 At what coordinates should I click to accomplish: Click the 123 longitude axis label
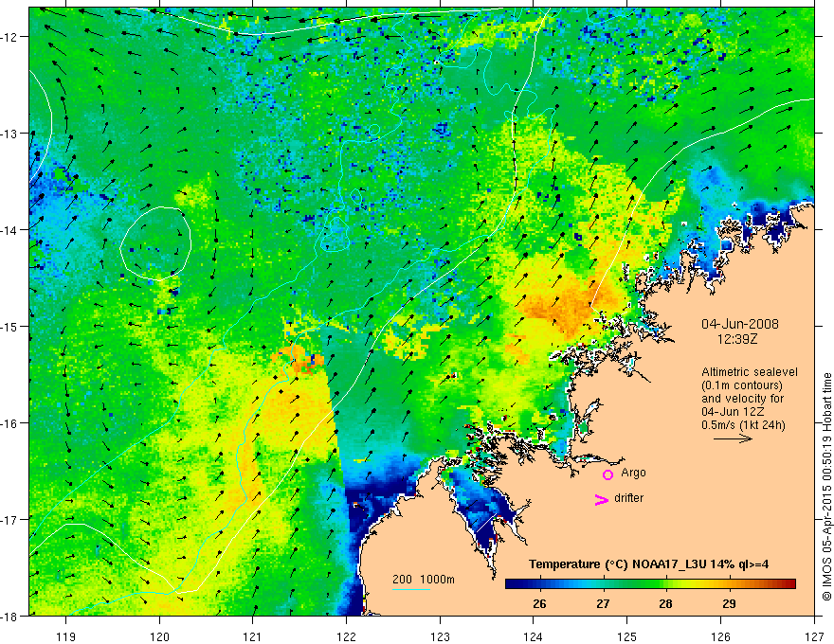tap(440, 636)
